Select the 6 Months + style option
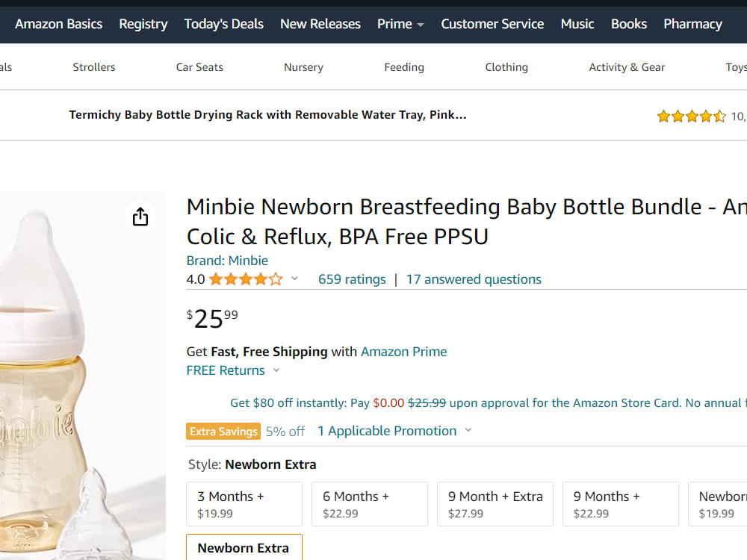The image size is (747, 560). click(370, 504)
